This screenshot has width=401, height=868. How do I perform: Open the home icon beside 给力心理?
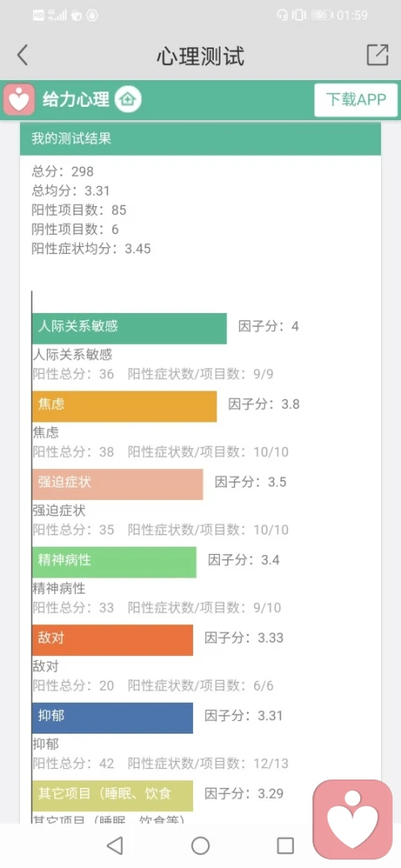click(x=128, y=100)
